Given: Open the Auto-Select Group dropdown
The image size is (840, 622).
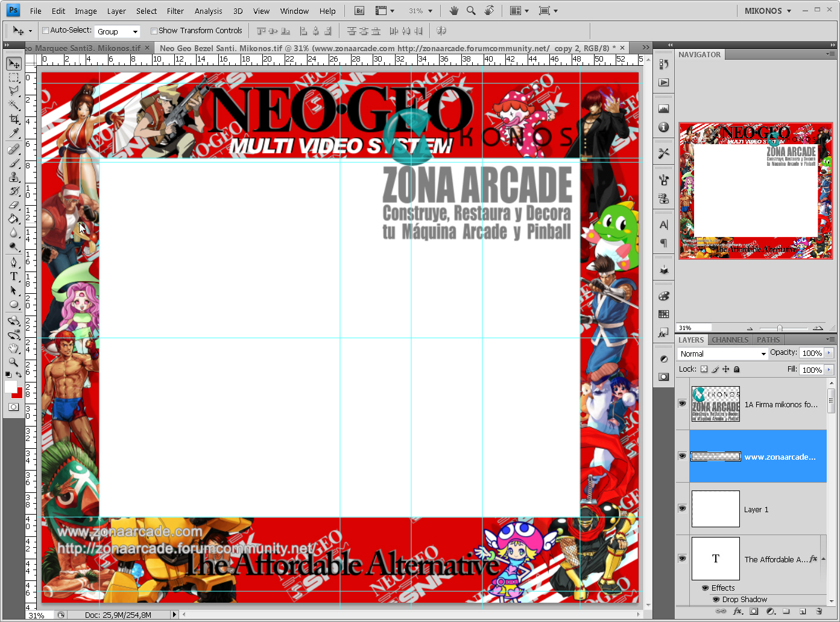Looking at the screenshot, I should pos(117,31).
